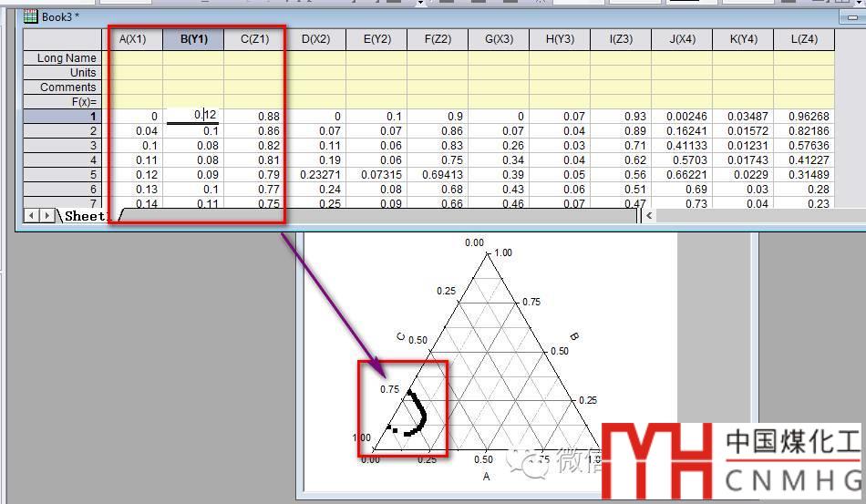The height and width of the screenshot is (504, 866).
Task: Click cell with value 0.01231
Action: (x=743, y=145)
